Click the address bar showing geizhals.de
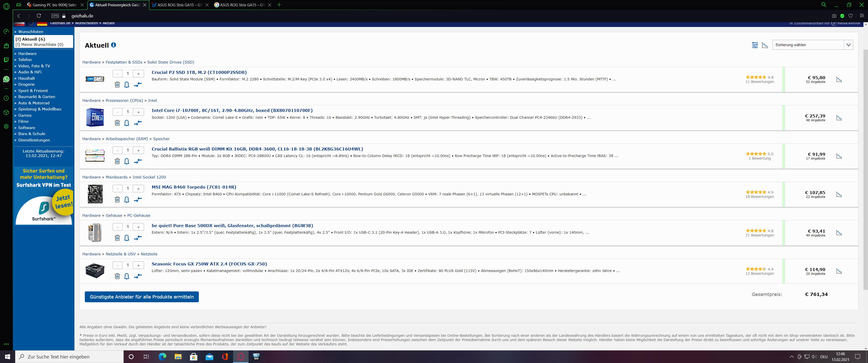This screenshot has height=363, width=868. tap(83, 16)
